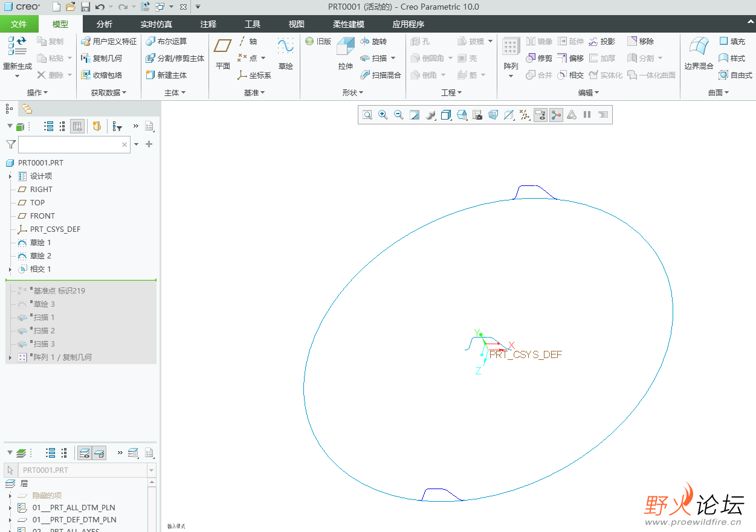
Task: Save the model with the floppy disk icon
Action: click(86, 7)
